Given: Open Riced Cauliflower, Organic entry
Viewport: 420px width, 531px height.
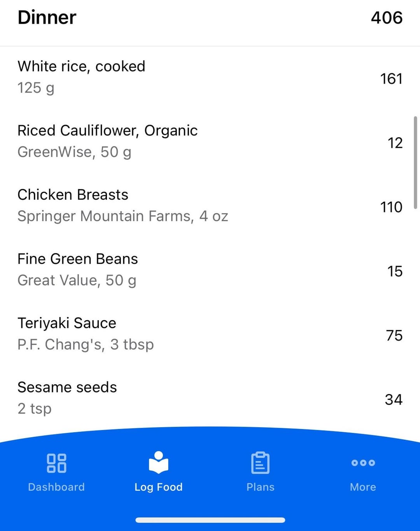Looking at the screenshot, I should 210,142.
